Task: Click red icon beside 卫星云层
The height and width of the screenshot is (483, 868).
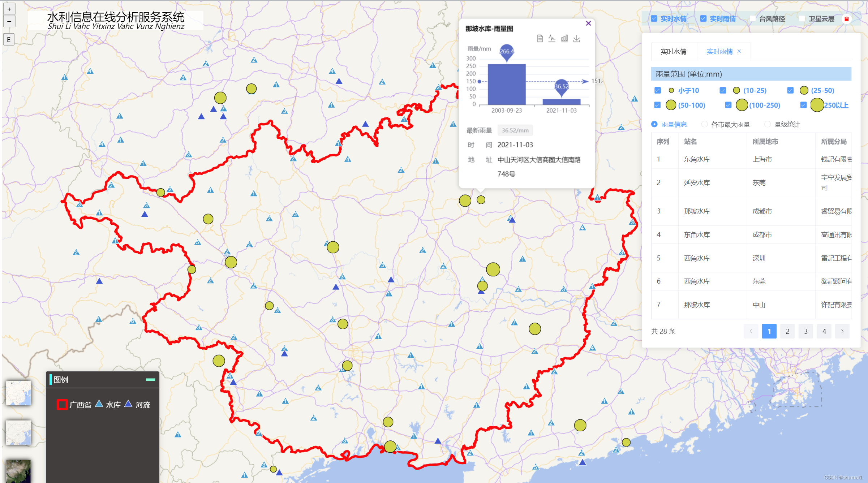Action: [x=846, y=19]
